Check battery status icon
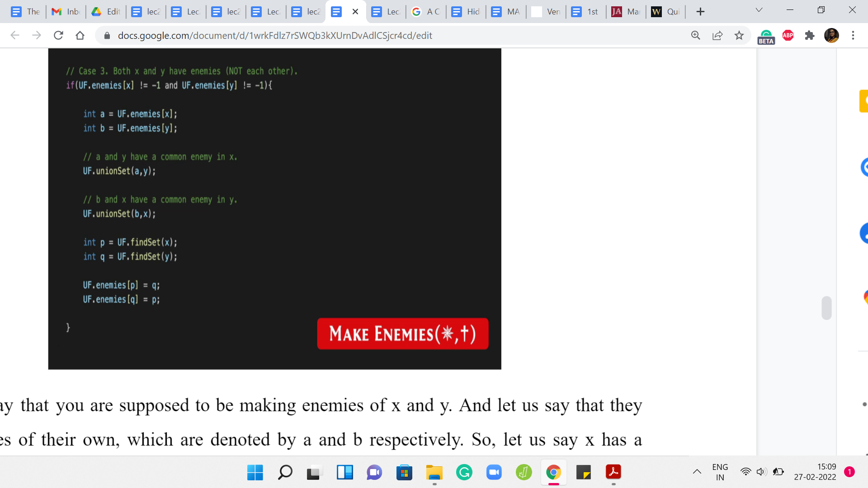The image size is (868, 488). (778, 472)
